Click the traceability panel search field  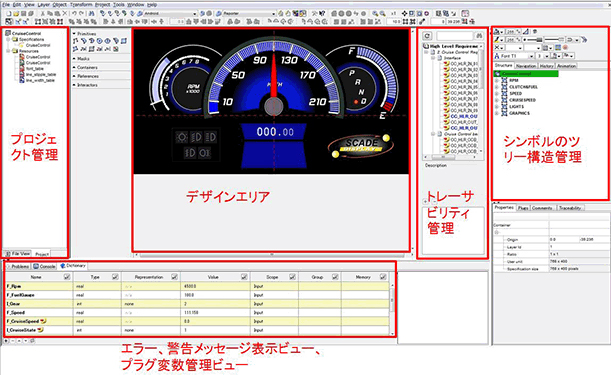[454, 36]
